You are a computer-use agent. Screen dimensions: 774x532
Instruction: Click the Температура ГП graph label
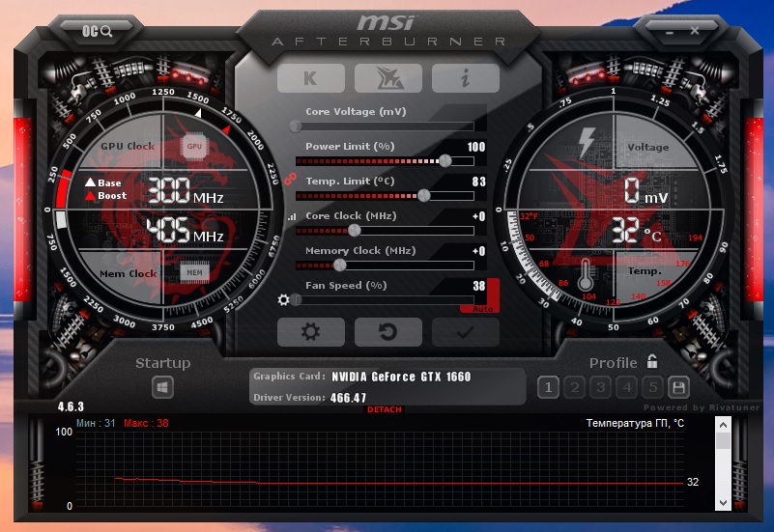635,423
